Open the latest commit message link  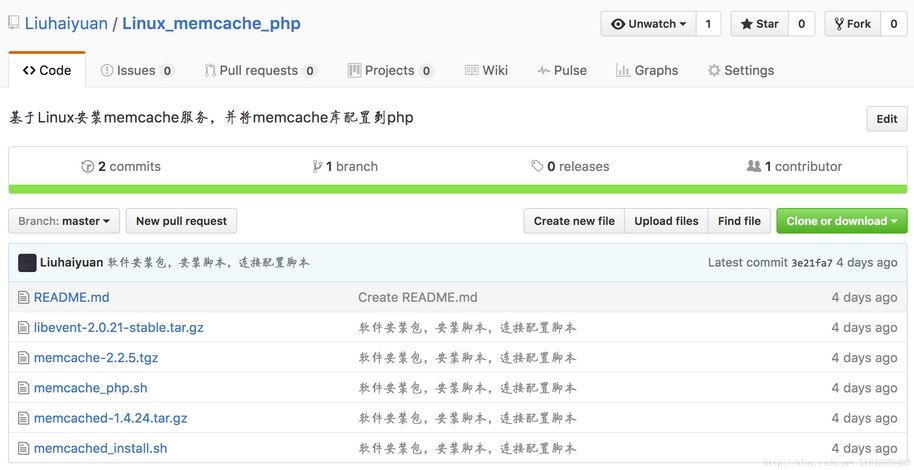pos(209,262)
